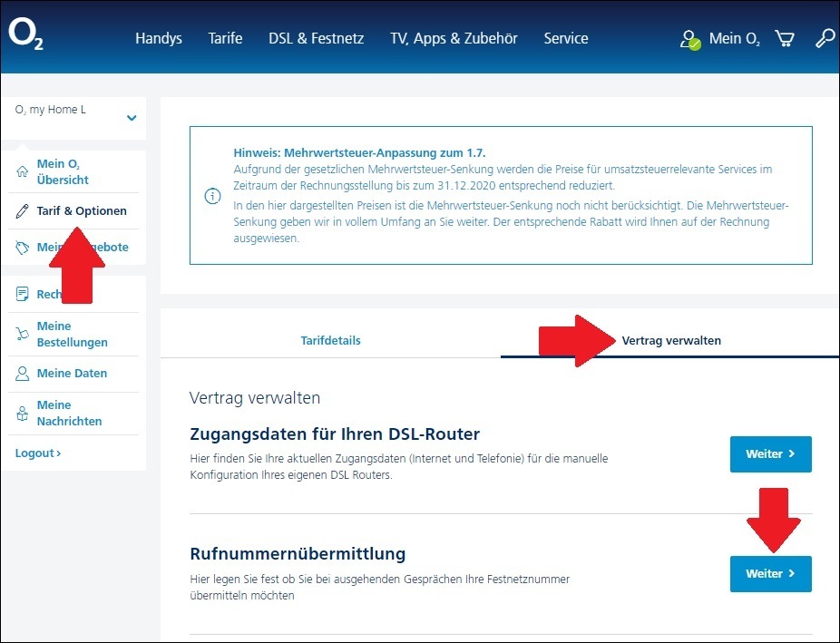Image resolution: width=840 pixels, height=643 pixels.
Task: Open the Service menu item
Action: 566,39
